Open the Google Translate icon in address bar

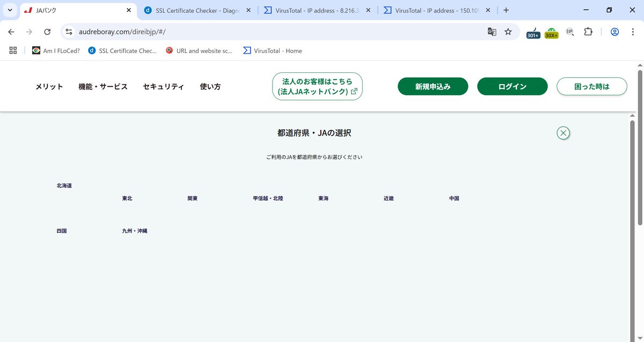click(492, 32)
